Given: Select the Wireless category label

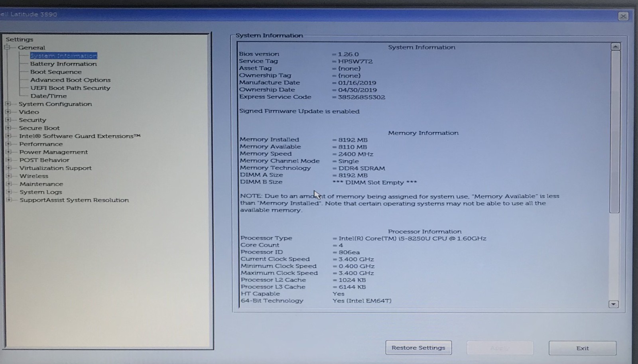Looking at the screenshot, I should click(34, 176).
